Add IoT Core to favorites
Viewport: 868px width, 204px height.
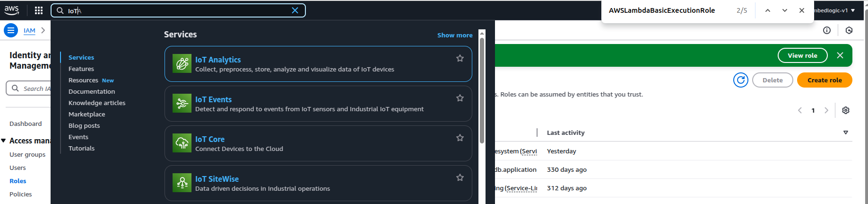460,138
